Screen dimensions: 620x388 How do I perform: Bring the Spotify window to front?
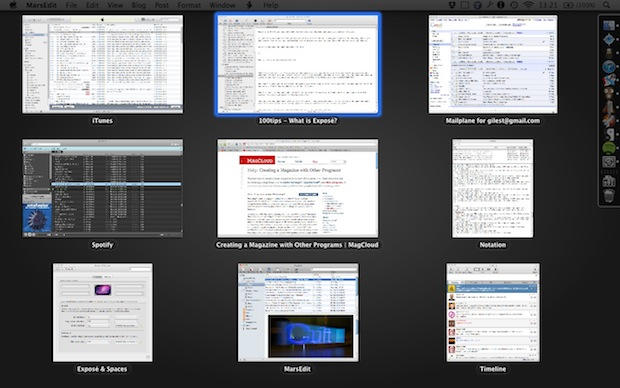(102, 188)
